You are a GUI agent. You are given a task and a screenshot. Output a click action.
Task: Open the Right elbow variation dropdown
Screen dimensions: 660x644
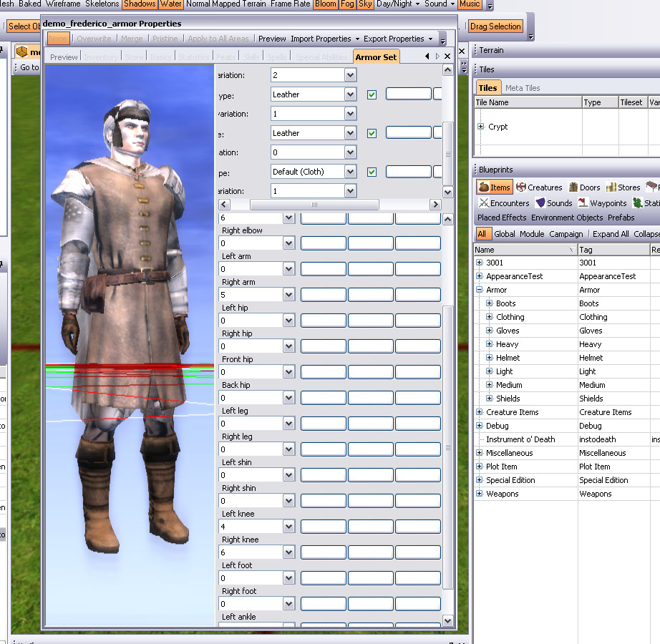pyautogui.click(x=288, y=243)
